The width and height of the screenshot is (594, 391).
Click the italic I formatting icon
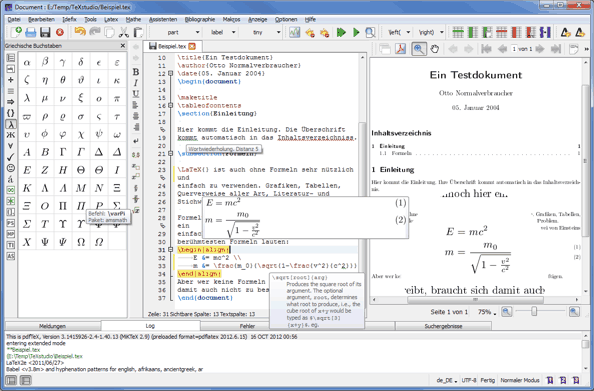point(136,83)
